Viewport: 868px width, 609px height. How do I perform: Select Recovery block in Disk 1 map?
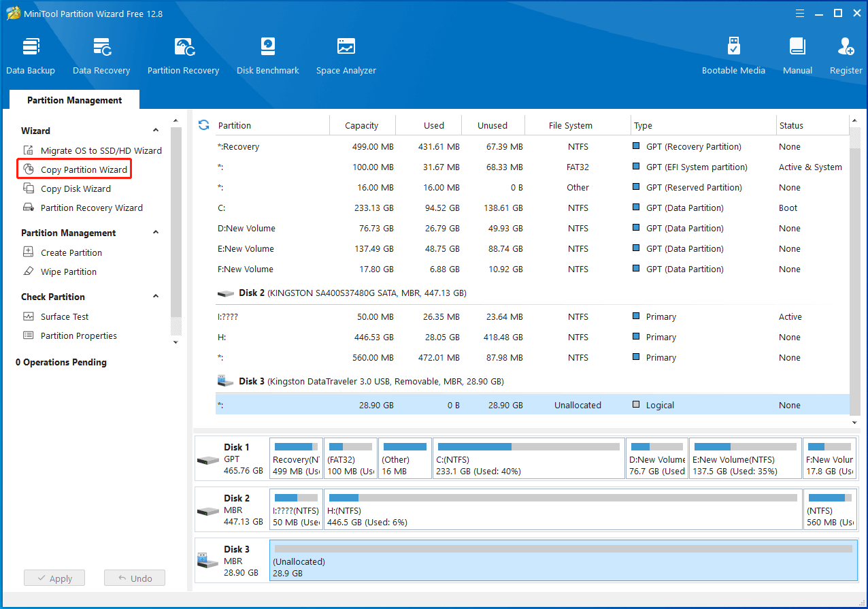tap(296, 459)
